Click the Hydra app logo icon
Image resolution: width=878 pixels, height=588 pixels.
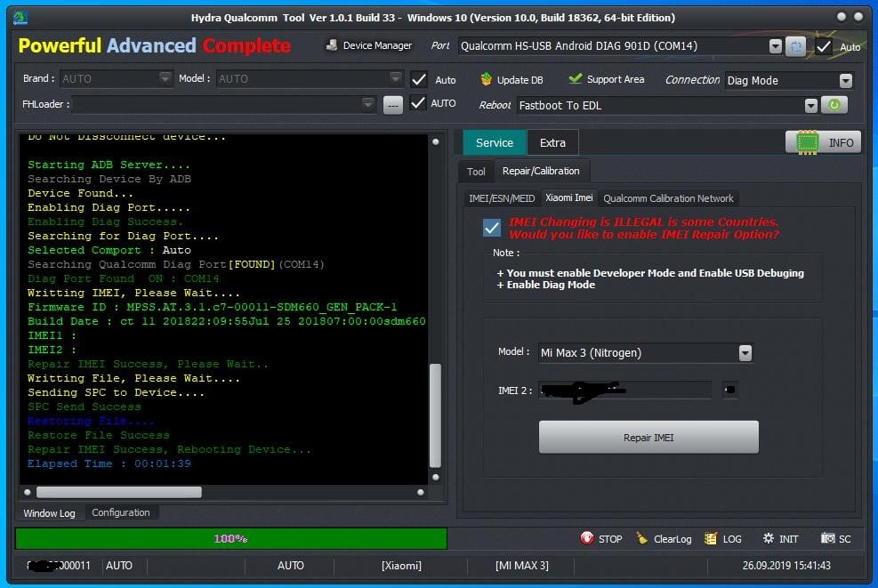click(20, 18)
